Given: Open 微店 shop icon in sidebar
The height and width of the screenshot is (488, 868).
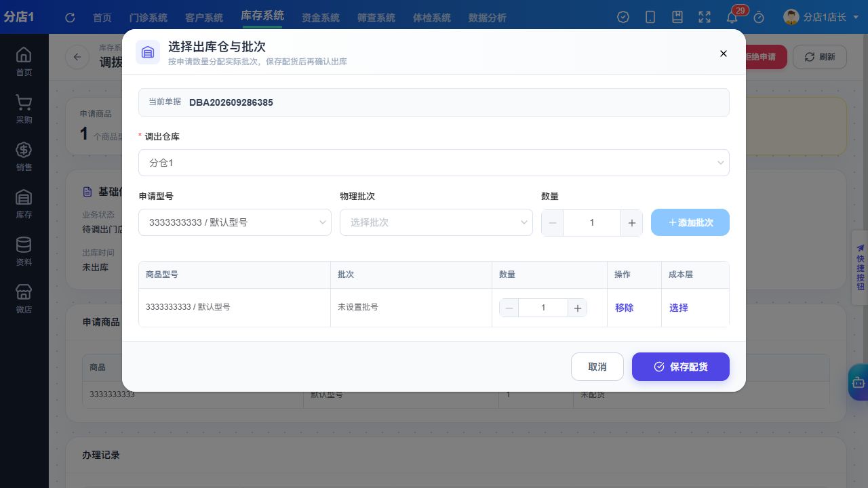Looking at the screenshot, I should (24, 298).
